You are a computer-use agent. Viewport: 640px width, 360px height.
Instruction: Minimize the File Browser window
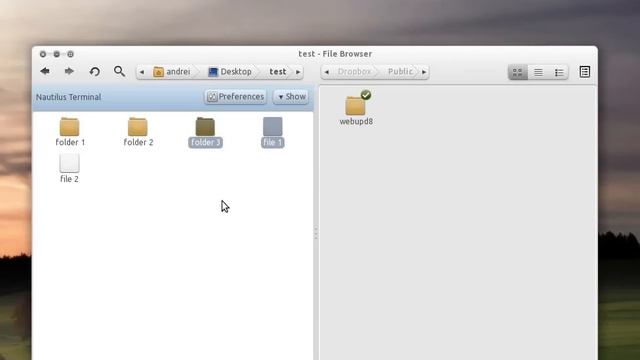pos(57,54)
